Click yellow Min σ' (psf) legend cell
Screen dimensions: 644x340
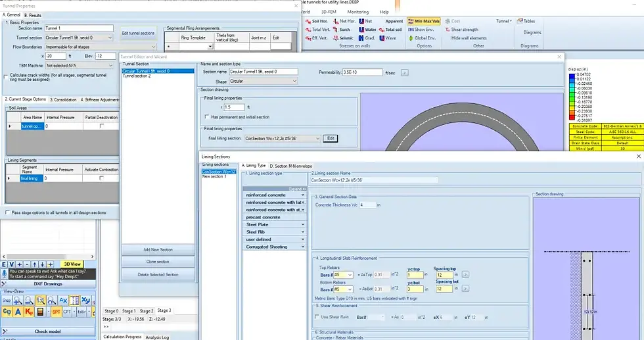point(586,149)
